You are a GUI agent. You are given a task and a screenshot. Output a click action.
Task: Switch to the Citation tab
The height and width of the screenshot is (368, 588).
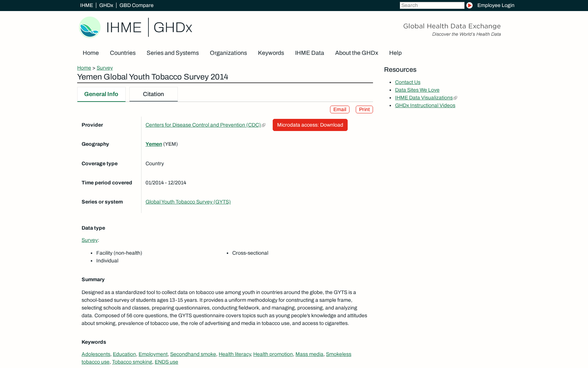[154, 94]
